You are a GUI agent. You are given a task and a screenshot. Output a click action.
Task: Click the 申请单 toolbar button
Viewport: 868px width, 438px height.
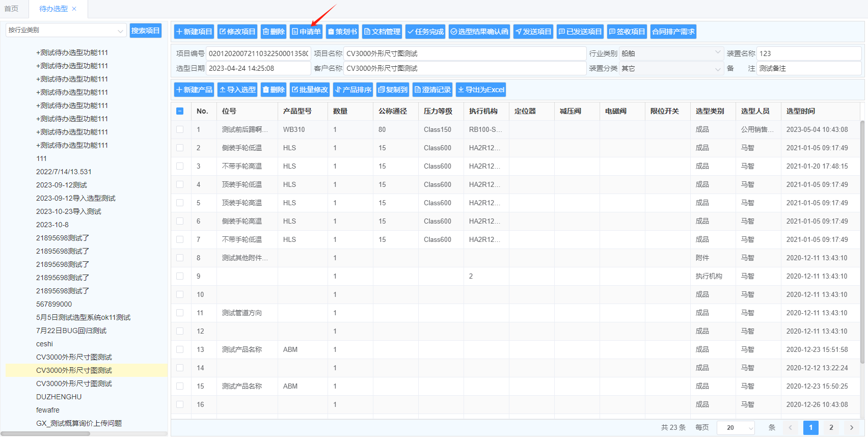[x=306, y=32]
